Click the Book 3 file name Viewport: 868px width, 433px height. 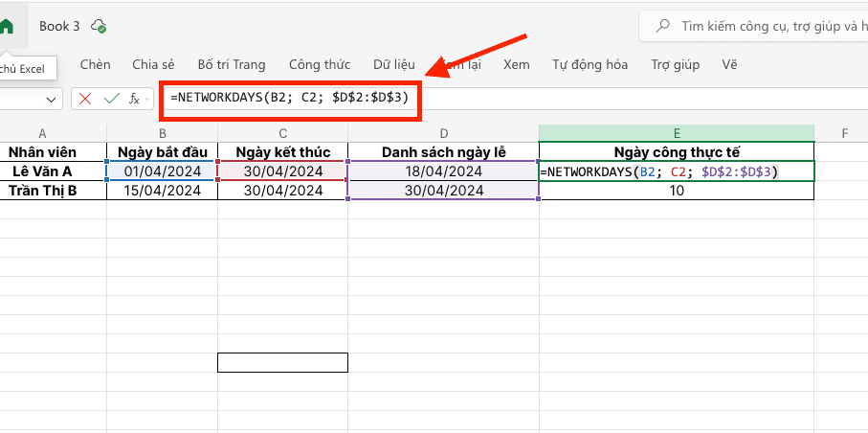(59, 26)
